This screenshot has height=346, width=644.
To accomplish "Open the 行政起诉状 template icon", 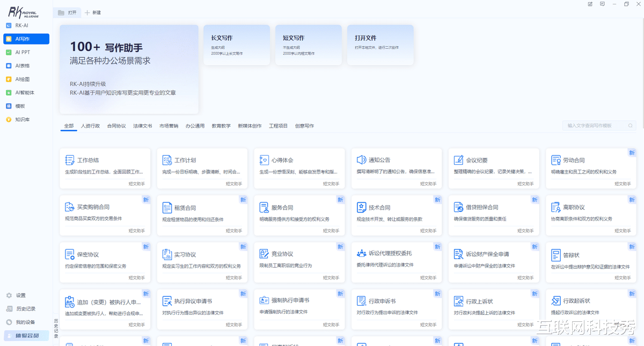I will click(556, 301).
